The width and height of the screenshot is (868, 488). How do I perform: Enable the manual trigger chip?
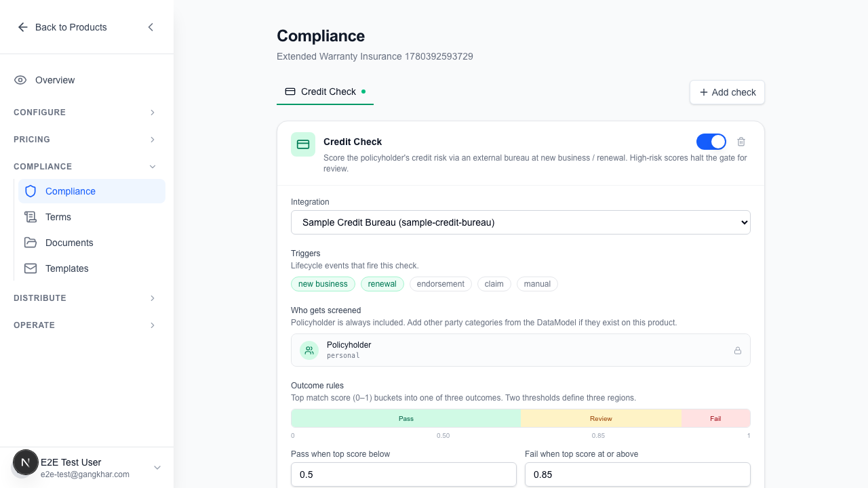(537, 284)
